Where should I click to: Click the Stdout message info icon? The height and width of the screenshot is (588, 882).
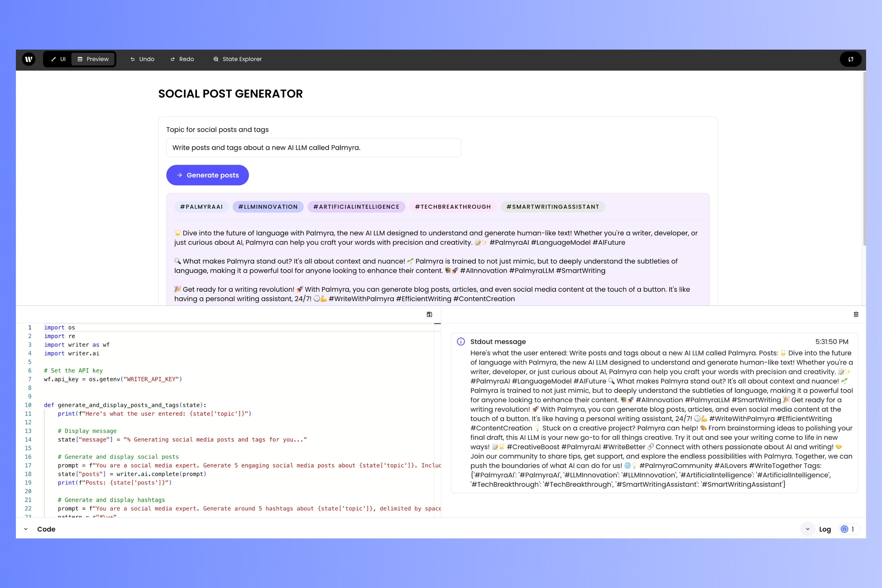pos(461,342)
